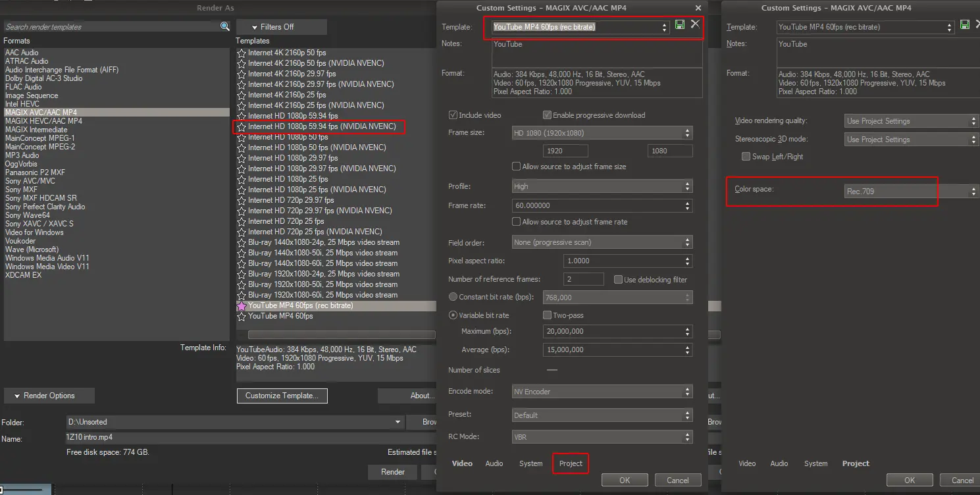
Task: Favorite the Internet 4K 2160p 50 fps template star
Action: [242, 53]
